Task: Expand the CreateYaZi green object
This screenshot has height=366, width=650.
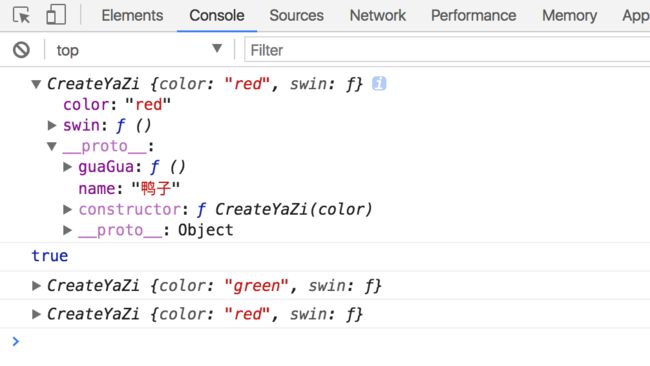Action: coord(36,285)
